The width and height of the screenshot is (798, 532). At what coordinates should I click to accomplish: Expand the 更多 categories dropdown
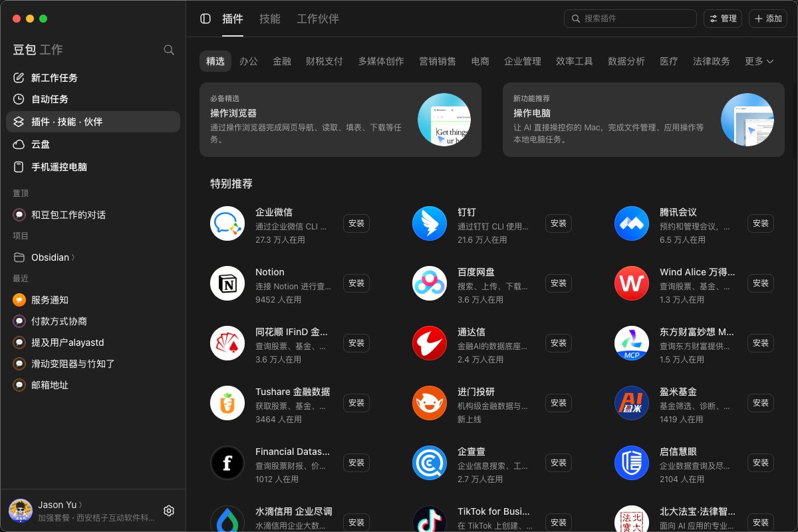tap(759, 61)
